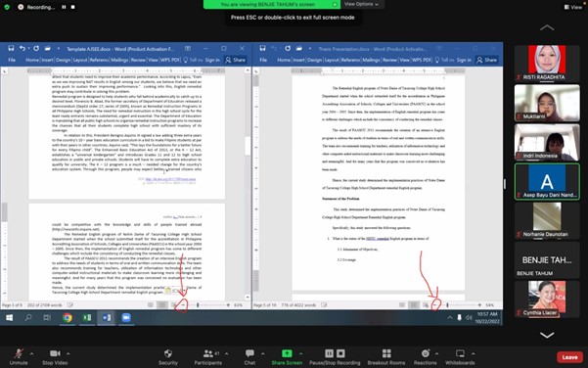Stop the recording from the bottom toolbar
The image size is (588, 368).
(340, 353)
